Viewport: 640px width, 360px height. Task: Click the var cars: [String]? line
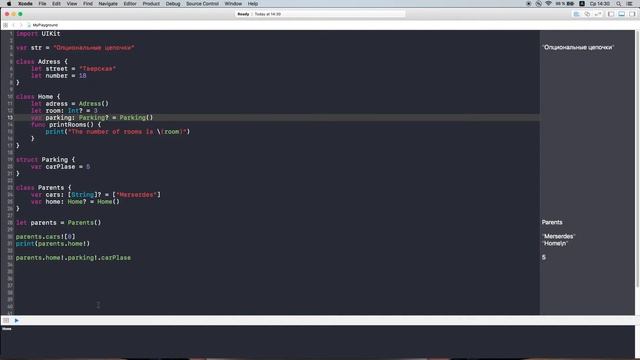pyautogui.click(x=96, y=195)
